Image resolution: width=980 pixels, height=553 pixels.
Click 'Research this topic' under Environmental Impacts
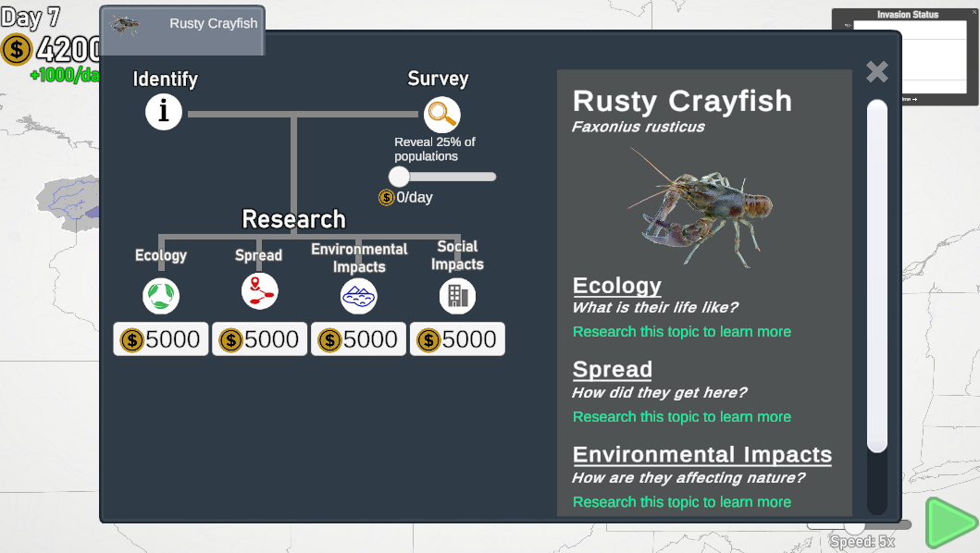(x=682, y=502)
